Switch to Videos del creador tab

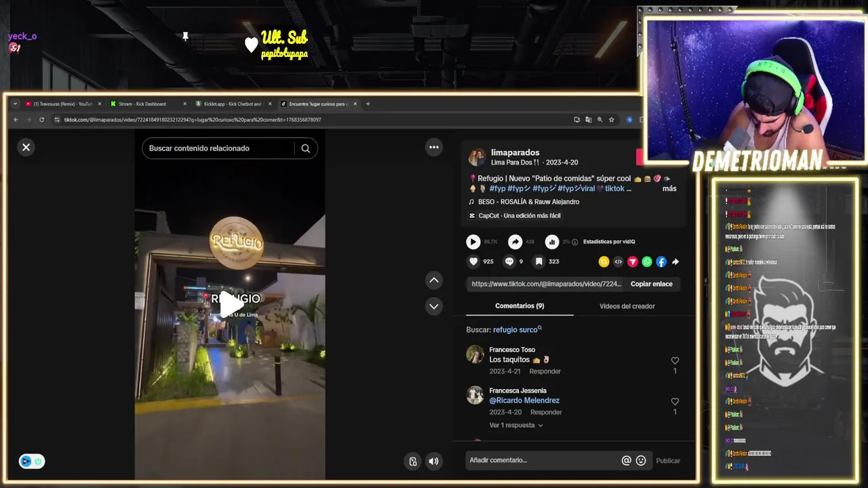coord(627,306)
